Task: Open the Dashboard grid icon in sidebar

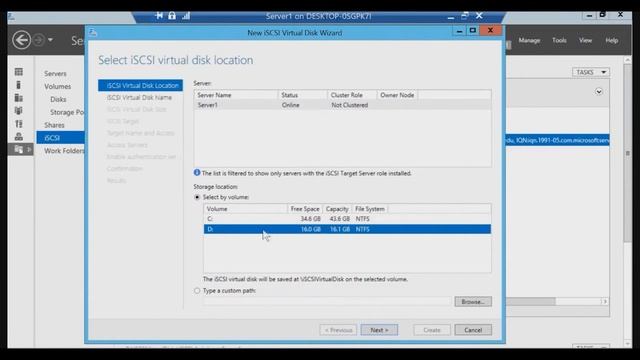Action: click(x=18, y=72)
